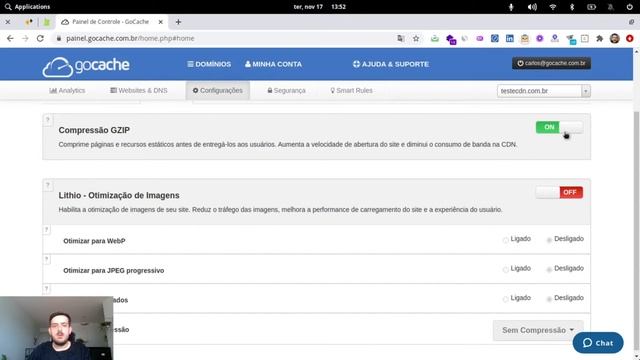The height and width of the screenshot is (360, 640).
Task: Select Ligado for Otimizar para WebP
Action: [506, 240]
